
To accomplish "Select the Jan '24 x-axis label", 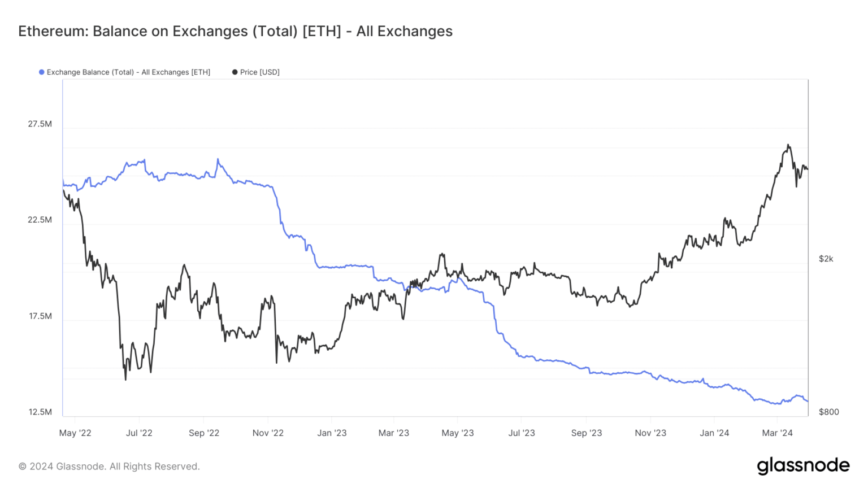I will [x=714, y=433].
